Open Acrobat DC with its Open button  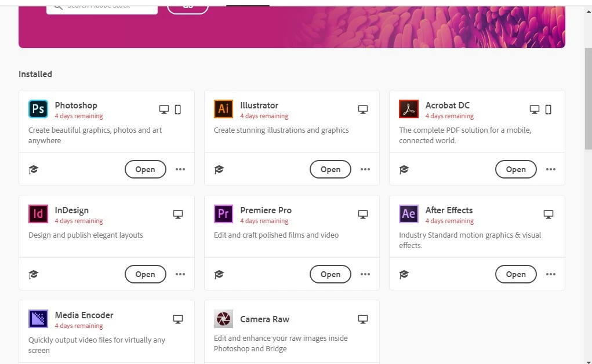click(x=515, y=169)
